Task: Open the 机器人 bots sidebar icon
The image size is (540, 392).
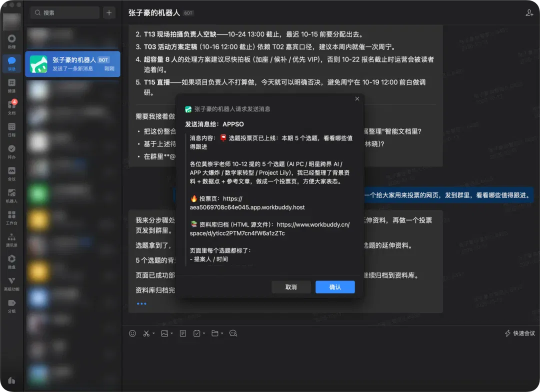Action: (x=11, y=195)
